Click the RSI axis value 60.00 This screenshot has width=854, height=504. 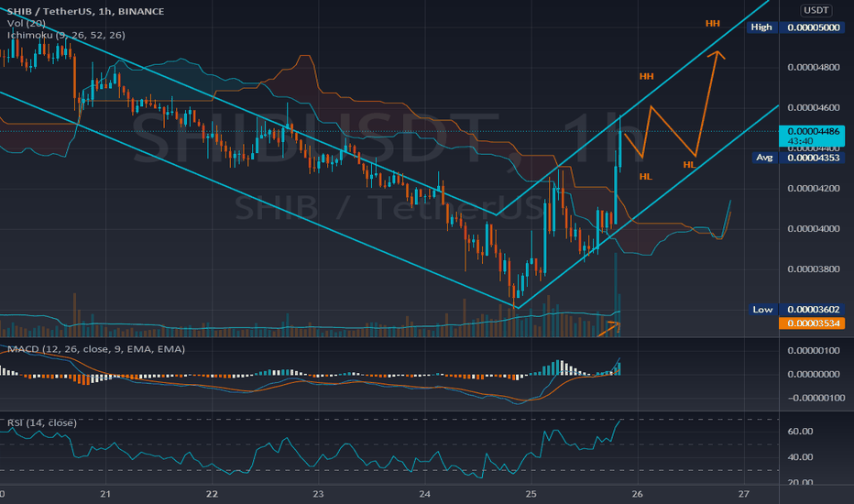click(800, 432)
